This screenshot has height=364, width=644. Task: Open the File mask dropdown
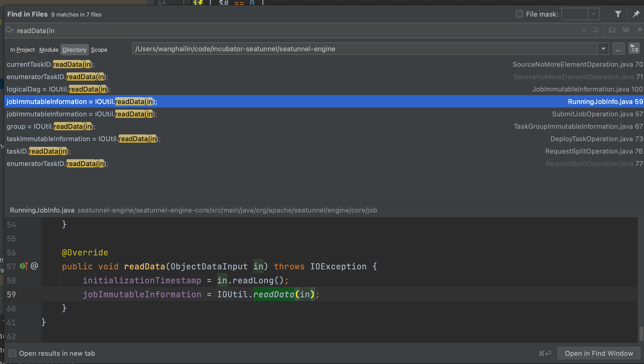tap(594, 14)
